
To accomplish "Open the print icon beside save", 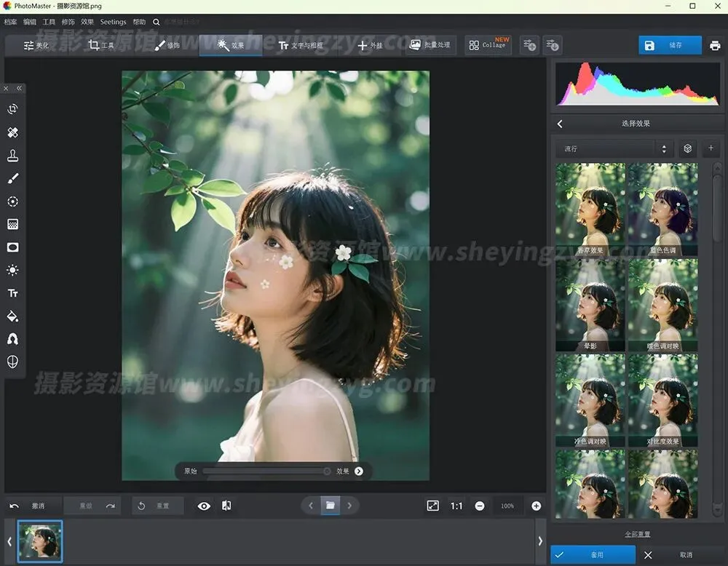I will (x=715, y=45).
